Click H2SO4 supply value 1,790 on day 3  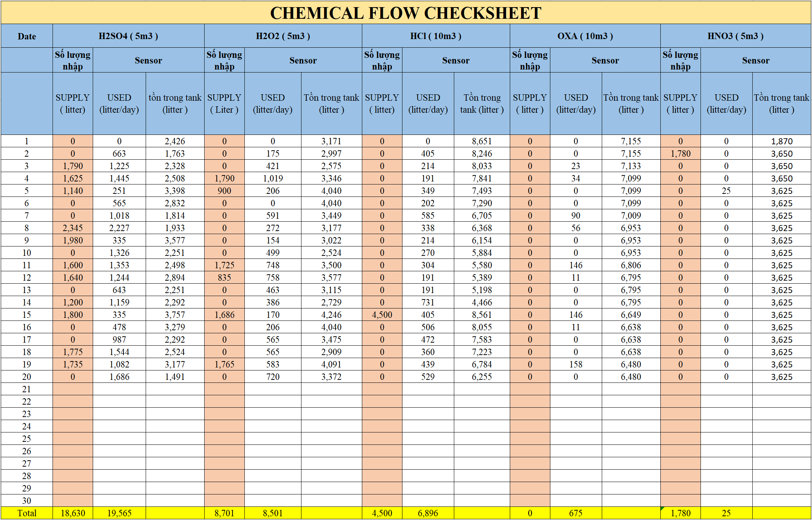(x=73, y=166)
